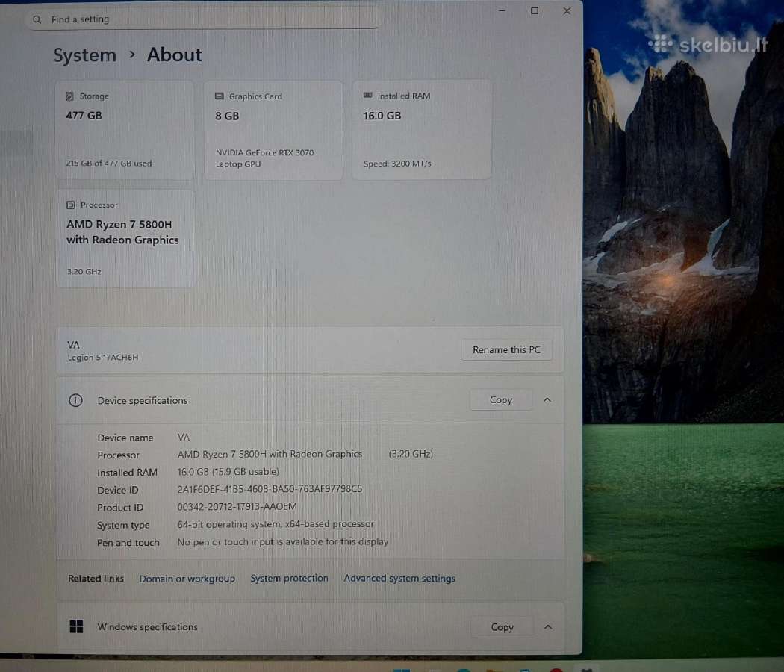
Task: Select Legion 5 17ACH6H model text
Action: [103, 358]
